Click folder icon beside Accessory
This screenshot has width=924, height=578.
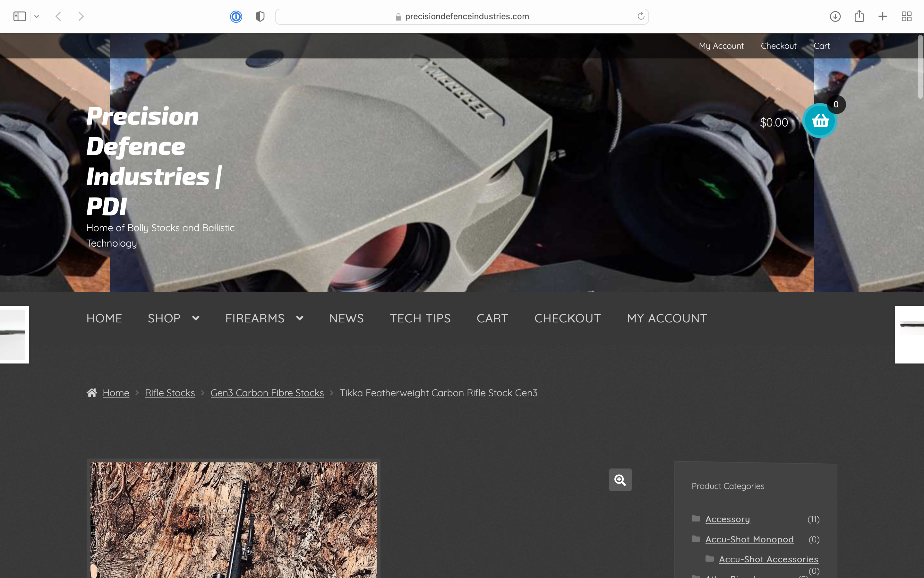(x=696, y=518)
